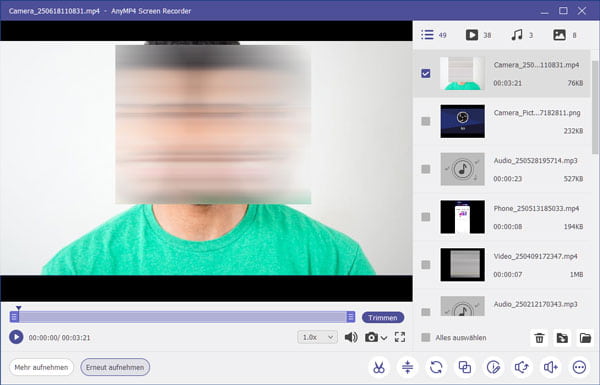
Task: Open the playback speed 1.0x dropdown
Action: pyautogui.click(x=317, y=337)
